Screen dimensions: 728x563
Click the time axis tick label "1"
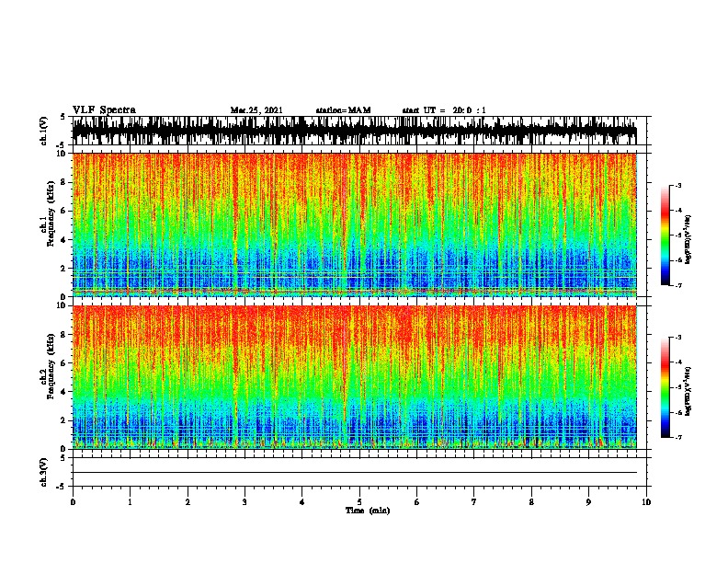coord(130,502)
